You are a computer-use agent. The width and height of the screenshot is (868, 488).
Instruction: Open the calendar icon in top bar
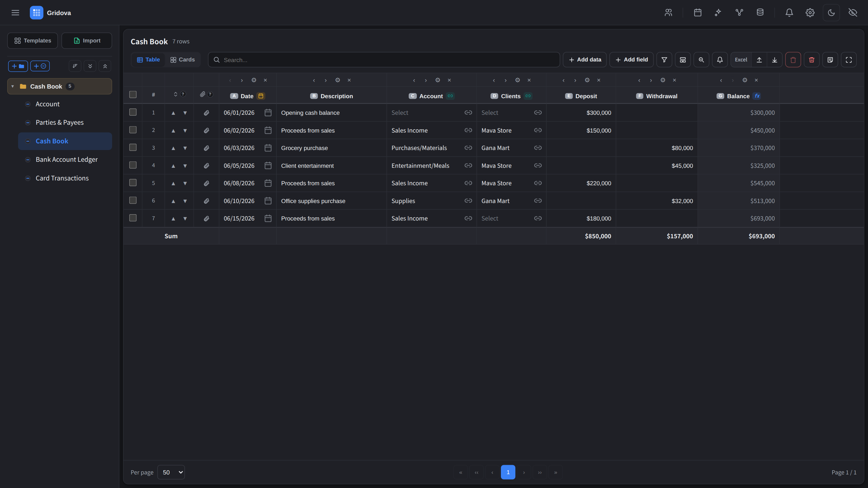pos(697,13)
